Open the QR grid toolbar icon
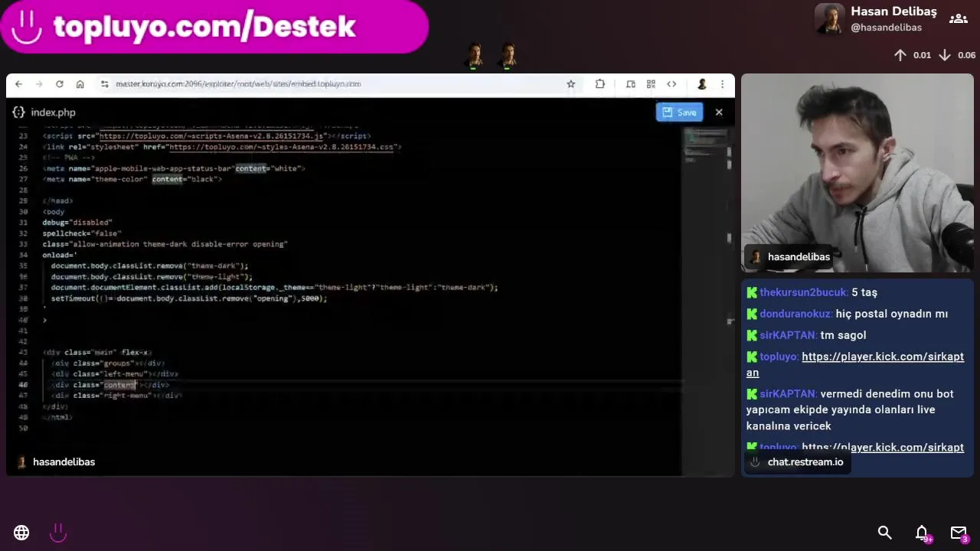Viewport: 980px width, 551px height. [651, 84]
